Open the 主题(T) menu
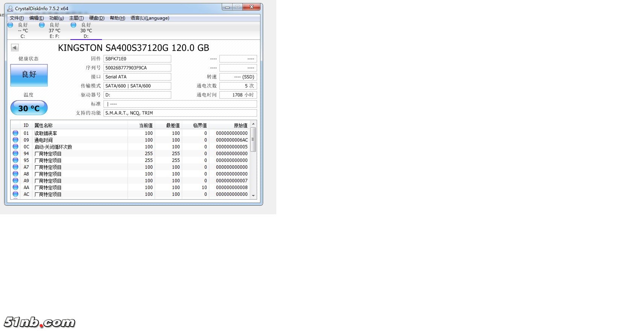644x331 pixels. click(x=76, y=18)
